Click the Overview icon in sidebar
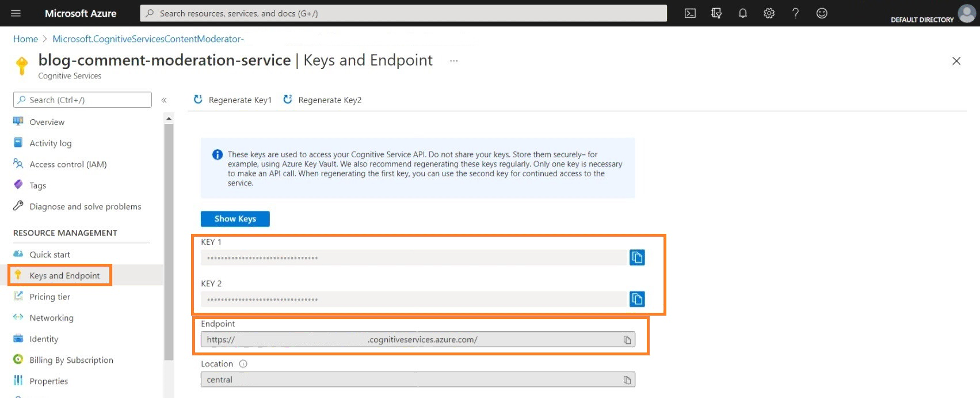The image size is (980, 398). [x=18, y=122]
